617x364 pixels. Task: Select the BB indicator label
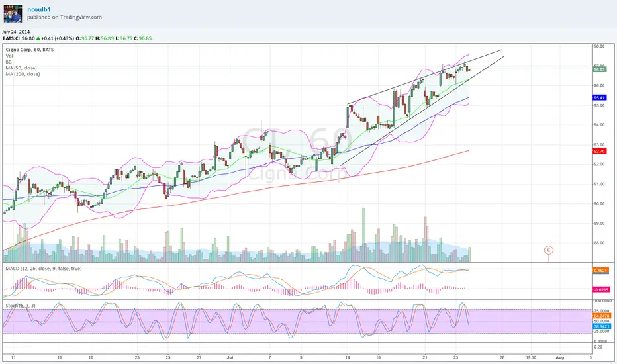pyautogui.click(x=9, y=62)
